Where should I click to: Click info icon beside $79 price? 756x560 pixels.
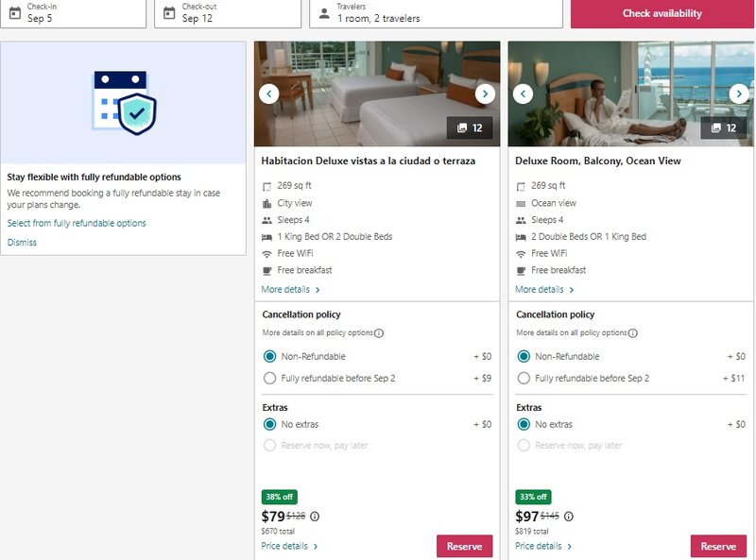315,517
